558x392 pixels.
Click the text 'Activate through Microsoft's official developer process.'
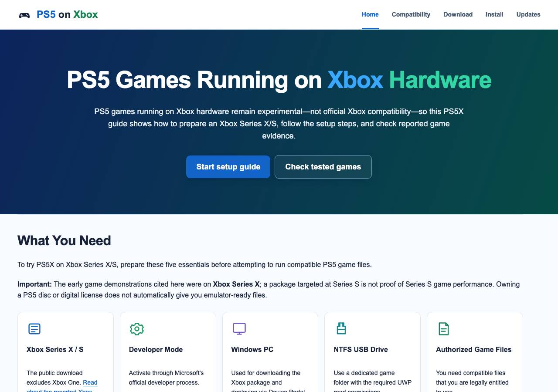click(x=166, y=378)
